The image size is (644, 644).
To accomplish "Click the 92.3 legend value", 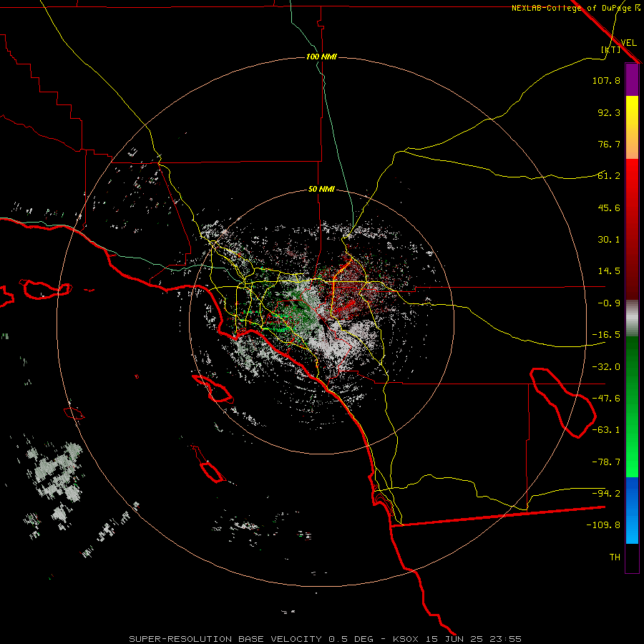I will point(609,112).
